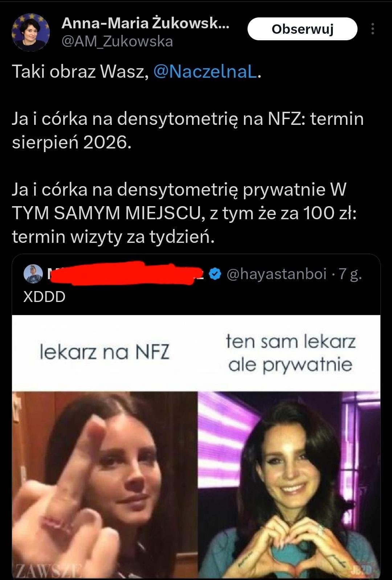Open the @NaczelnaL mention link

point(205,72)
